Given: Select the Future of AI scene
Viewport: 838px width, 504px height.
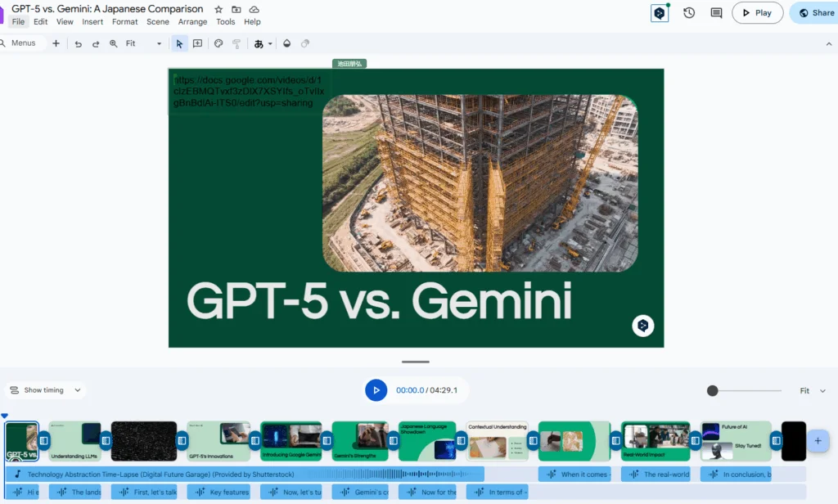Looking at the screenshot, I should [x=736, y=441].
